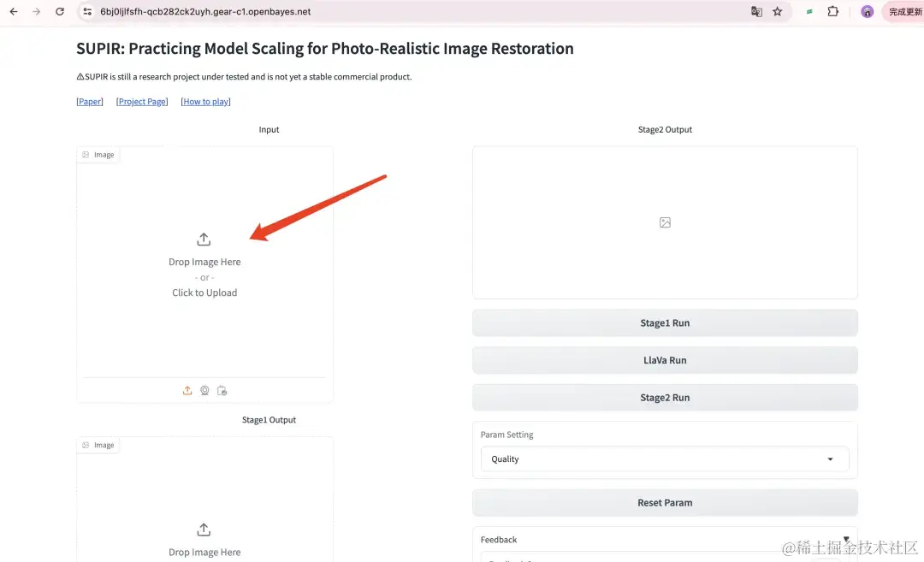Select the upload source icon below Input
Viewport: 924px width, 562px height.
(x=187, y=391)
